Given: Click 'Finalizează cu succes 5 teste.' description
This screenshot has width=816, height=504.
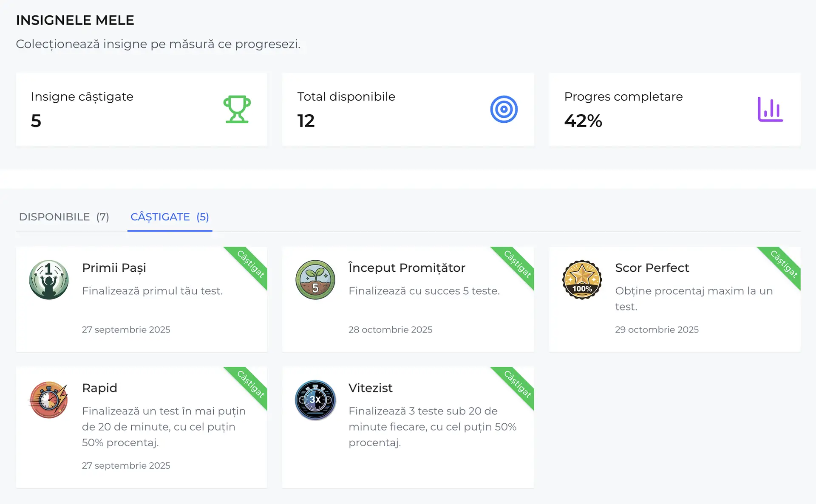Looking at the screenshot, I should pyautogui.click(x=424, y=291).
